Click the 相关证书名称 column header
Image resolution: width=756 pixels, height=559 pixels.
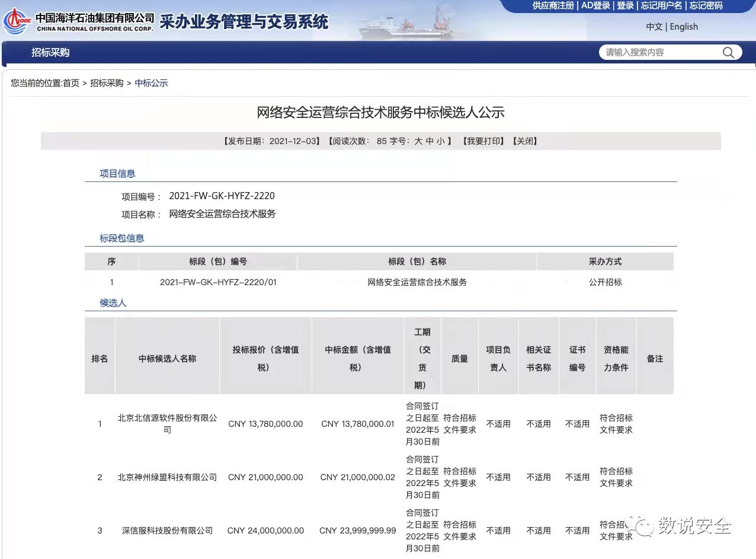pyautogui.click(x=539, y=359)
